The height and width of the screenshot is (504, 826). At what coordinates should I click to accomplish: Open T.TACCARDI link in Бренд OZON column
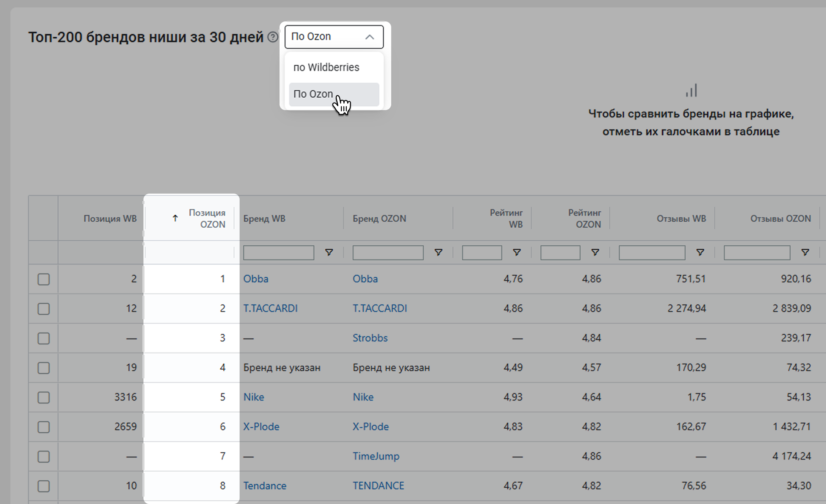380,308
